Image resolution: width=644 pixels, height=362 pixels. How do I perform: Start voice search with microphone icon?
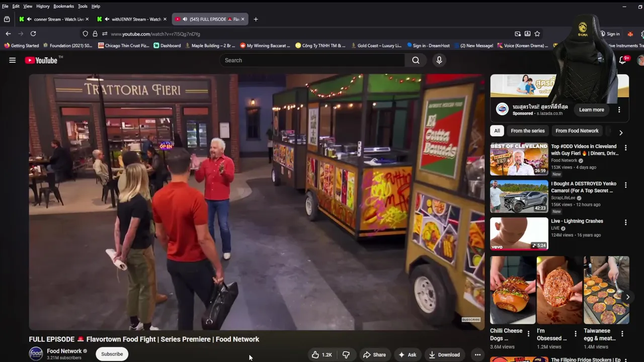[x=439, y=60]
